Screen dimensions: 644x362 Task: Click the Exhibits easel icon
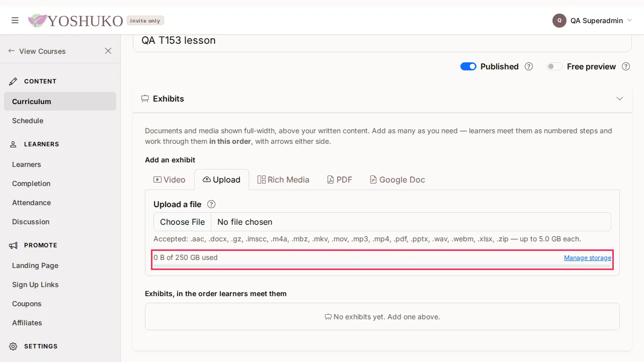point(145,99)
